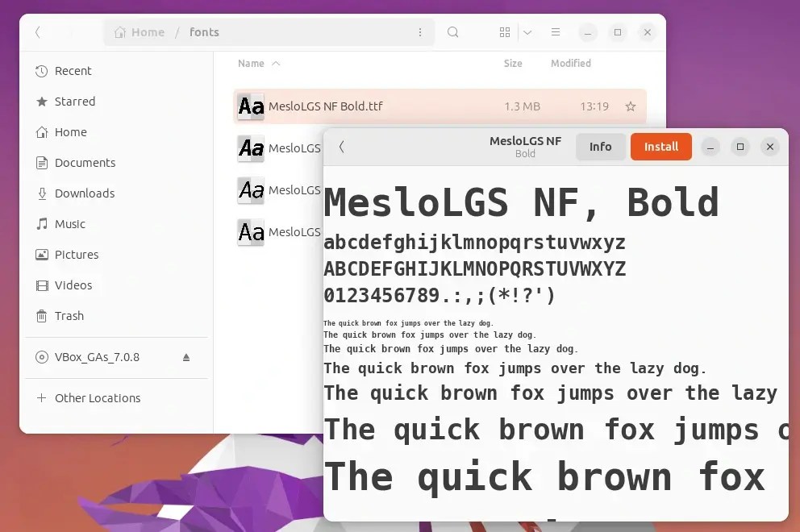The height and width of the screenshot is (532, 800).
Task: Eject the VBox_GAs_7.0.8 disc
Action: point(186,357)
